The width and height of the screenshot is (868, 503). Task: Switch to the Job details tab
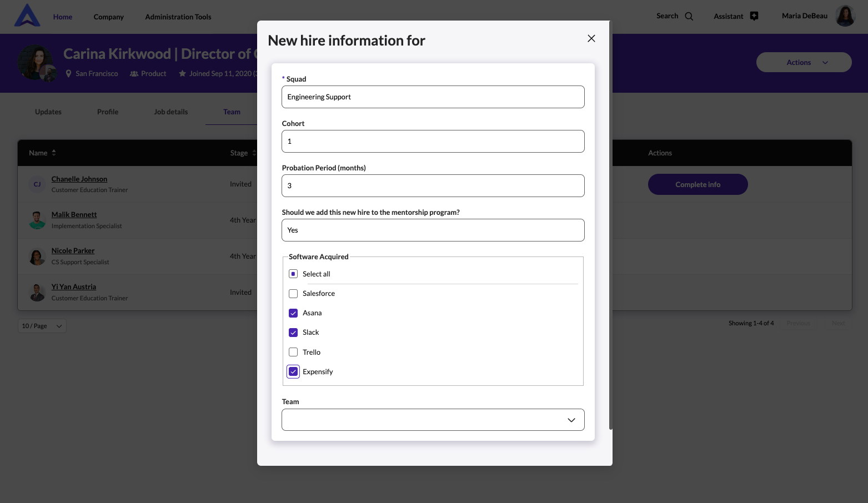click(x=171, y=112)
